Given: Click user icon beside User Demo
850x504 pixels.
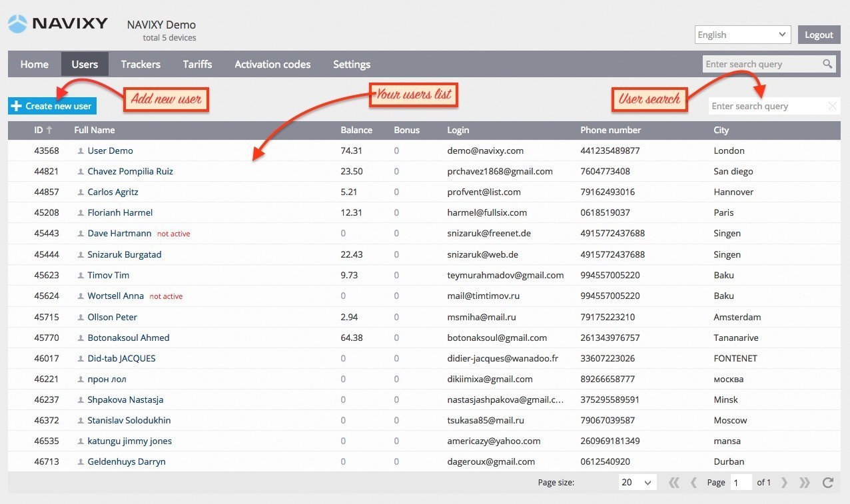Looking at the screenshot, I should pos(81,151).
